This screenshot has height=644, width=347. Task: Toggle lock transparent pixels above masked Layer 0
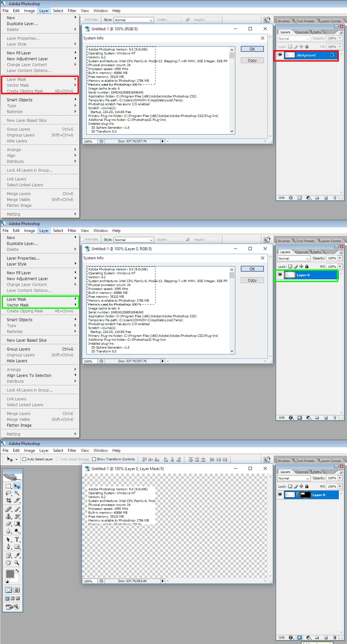290,486
